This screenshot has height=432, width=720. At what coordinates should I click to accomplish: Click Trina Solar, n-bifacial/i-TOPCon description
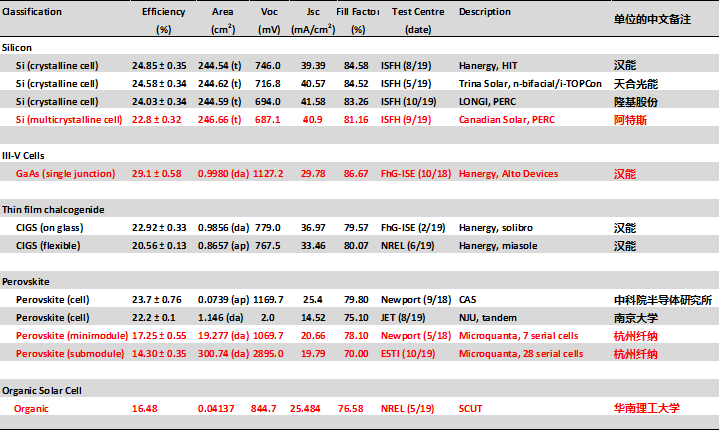pos(530,84)
